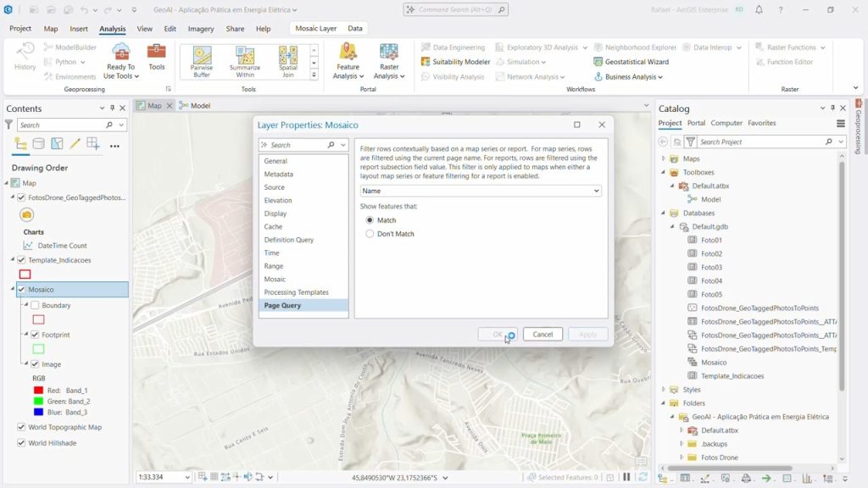The height and width of the screenshot is (488, 868).
Task: Open the Raster Analysis menu
Action: pos(388,61)
